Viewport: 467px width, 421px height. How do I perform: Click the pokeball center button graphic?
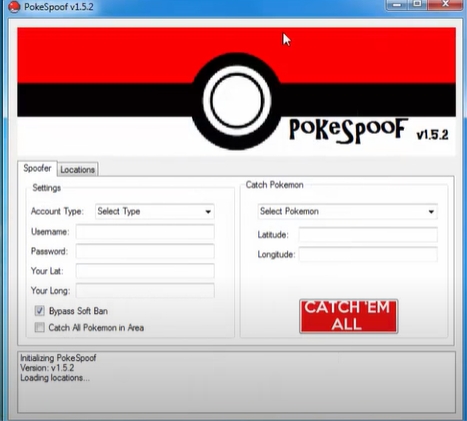pos(237,101)
